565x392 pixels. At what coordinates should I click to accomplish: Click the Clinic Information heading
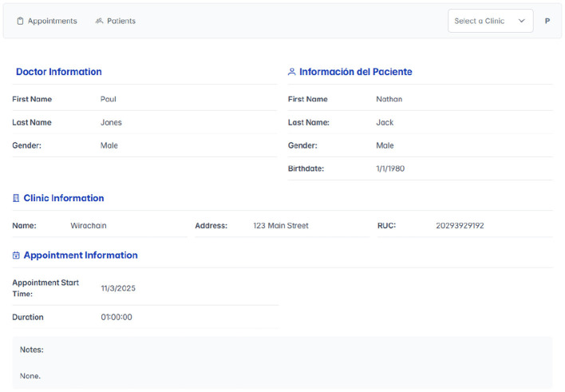pos(64,198)
